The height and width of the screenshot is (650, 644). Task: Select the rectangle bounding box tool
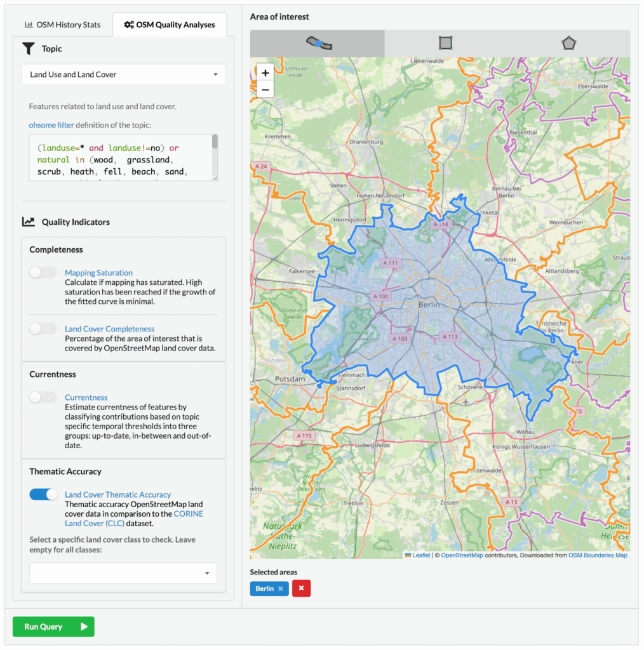pyautogui.click(x=445, y=43)
